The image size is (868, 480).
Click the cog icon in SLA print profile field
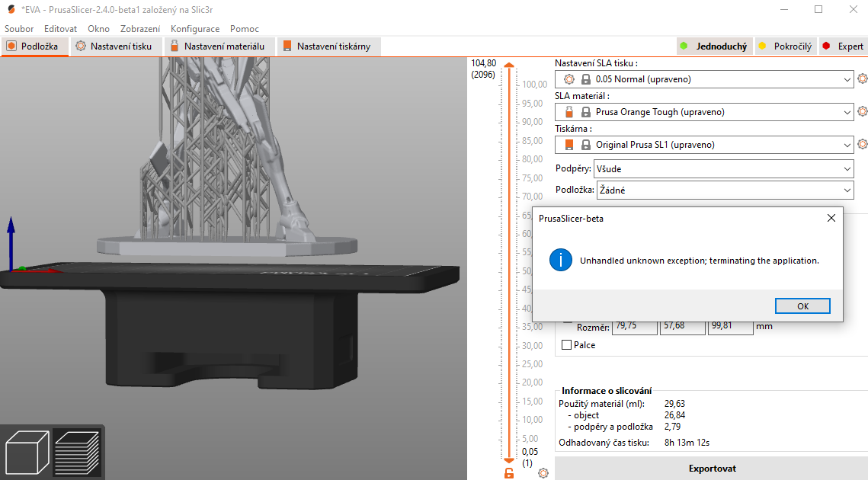point(569,79)
